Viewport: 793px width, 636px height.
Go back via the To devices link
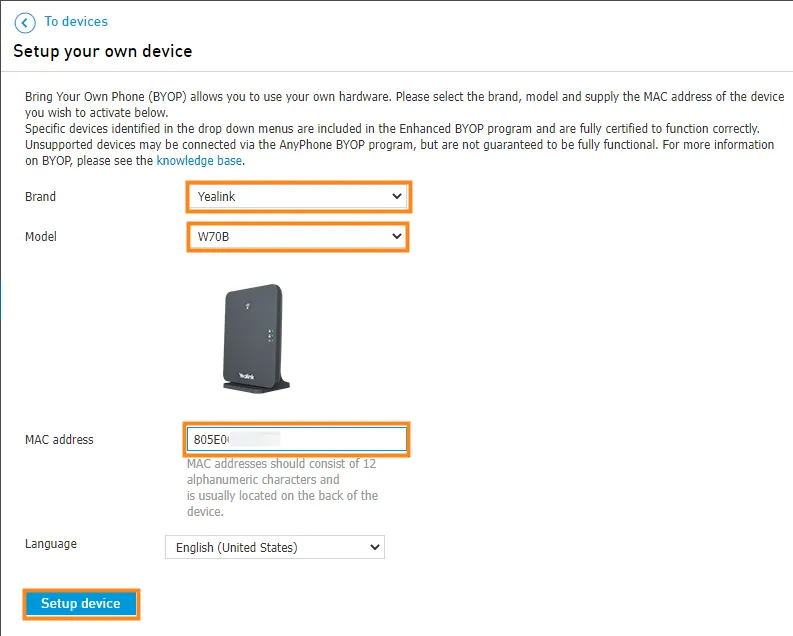pos(76,22)
